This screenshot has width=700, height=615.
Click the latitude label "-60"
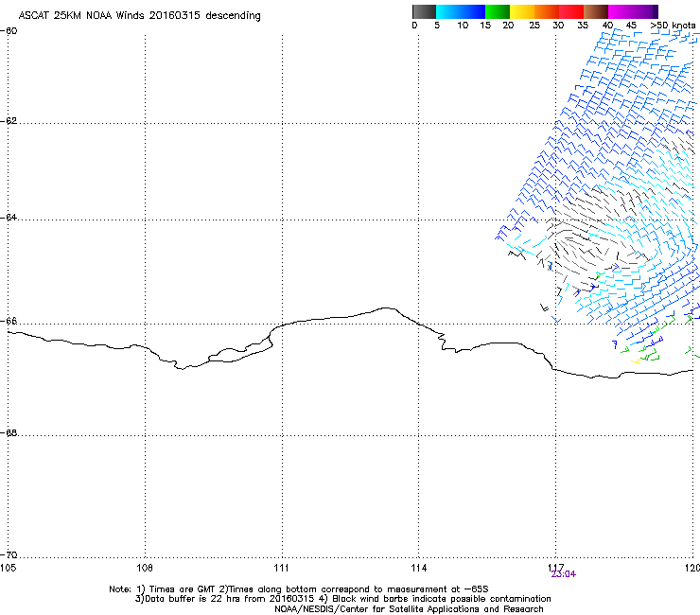[9, 31]
